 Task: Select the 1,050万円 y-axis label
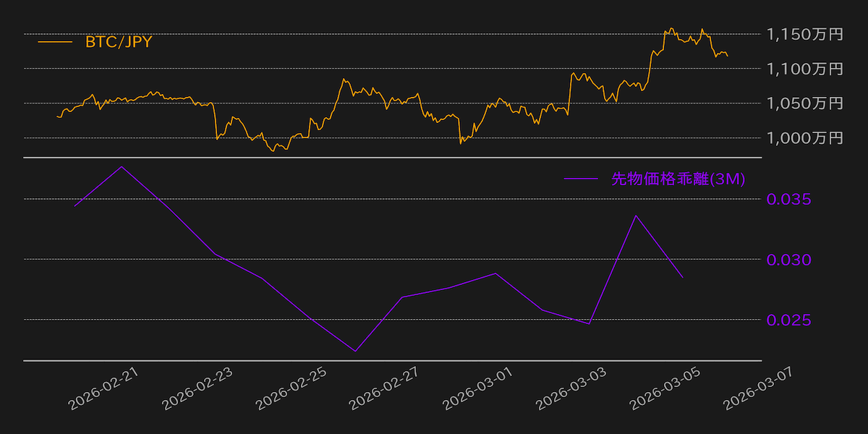tap(805, 103)
